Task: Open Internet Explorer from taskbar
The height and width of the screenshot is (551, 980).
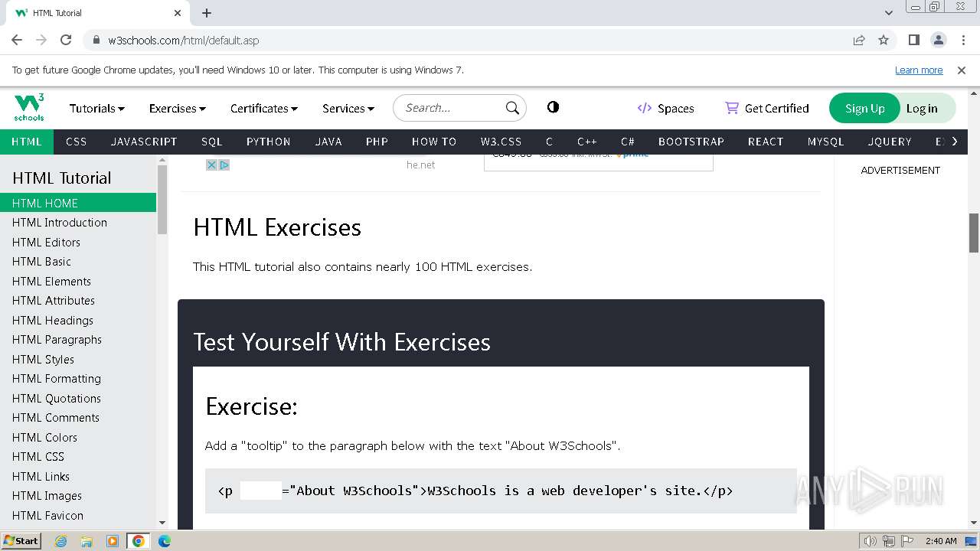Action: click(x=60, y=541)
